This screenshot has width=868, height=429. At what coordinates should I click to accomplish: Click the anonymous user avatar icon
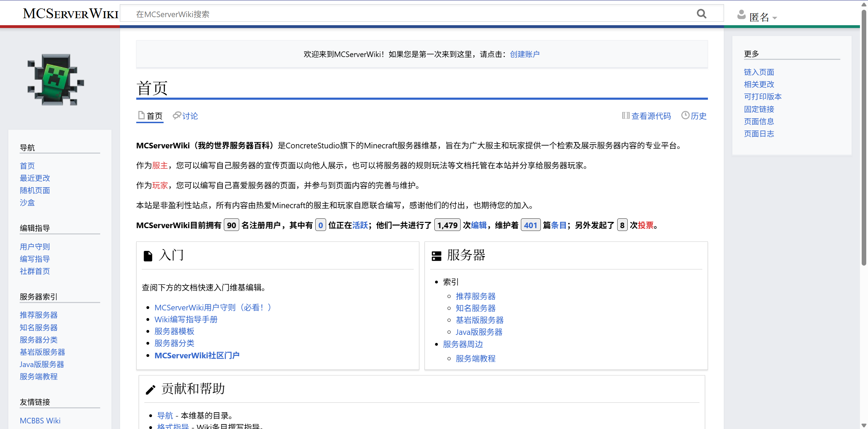pyautogui.click(x=741, y=15)
